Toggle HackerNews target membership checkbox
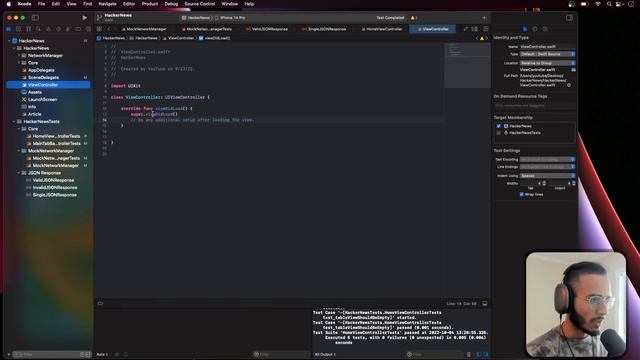Viewport: 640px width, 360px height. point(498,126)
